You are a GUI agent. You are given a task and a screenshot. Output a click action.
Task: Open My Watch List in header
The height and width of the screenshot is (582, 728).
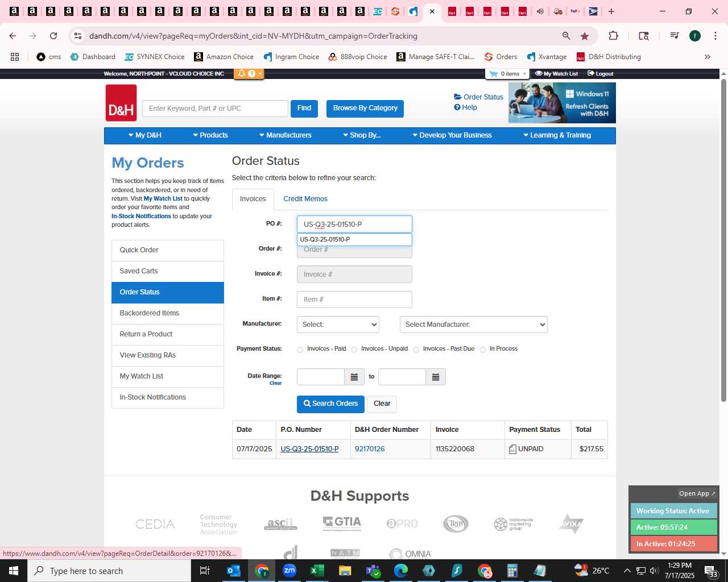(x=557, y=74)
